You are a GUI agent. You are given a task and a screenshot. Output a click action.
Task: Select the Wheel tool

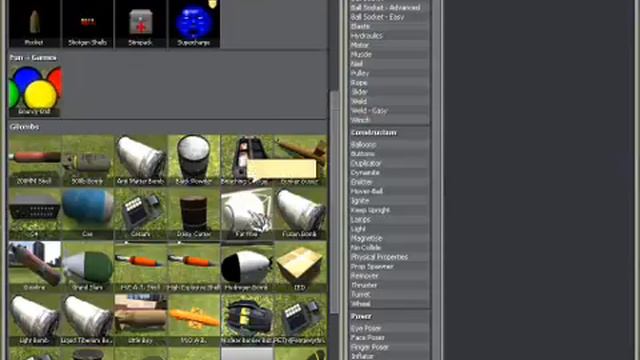pos(390,304)
